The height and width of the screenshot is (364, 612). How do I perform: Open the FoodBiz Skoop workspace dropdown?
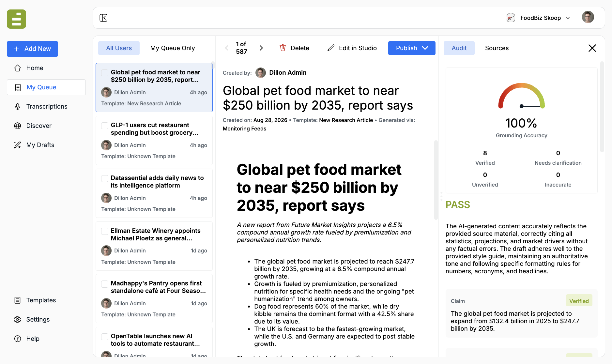click(x=538, y=18)
